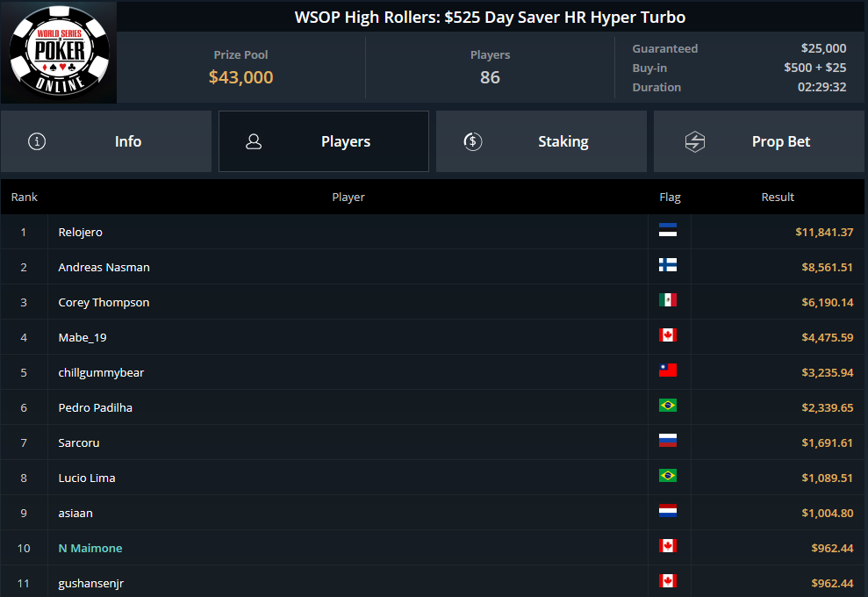Select player Andreas Nasman
The width and height of the screenshot is (868, 597).
(104, 267)
